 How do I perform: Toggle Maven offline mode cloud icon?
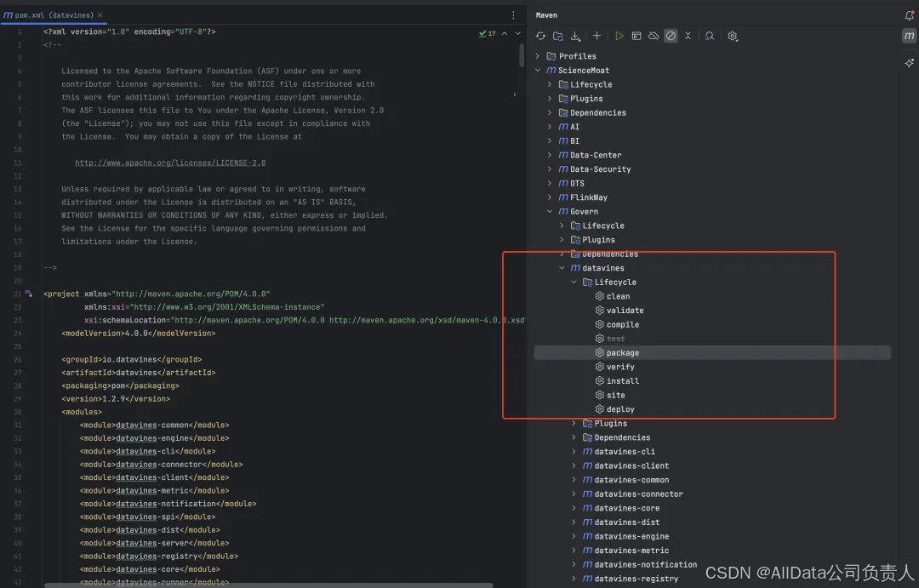point(654,37)
